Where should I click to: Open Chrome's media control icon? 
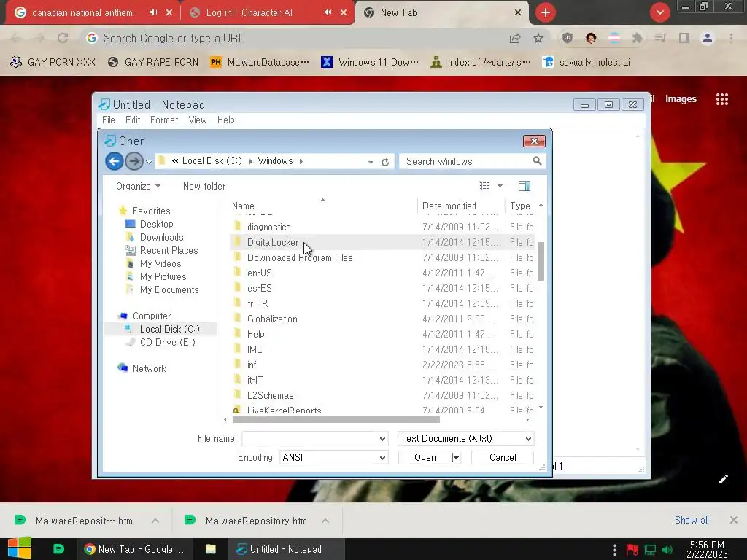click(660, 38)
